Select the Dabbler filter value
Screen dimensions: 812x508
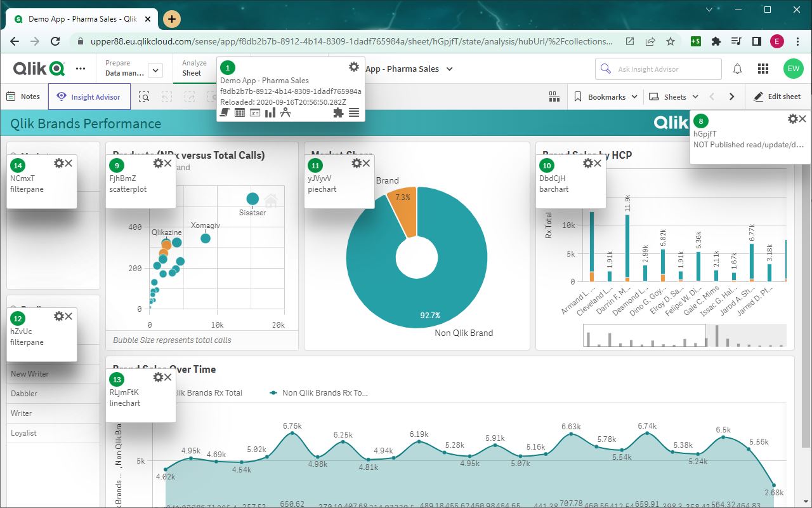(x=24, y=394)
